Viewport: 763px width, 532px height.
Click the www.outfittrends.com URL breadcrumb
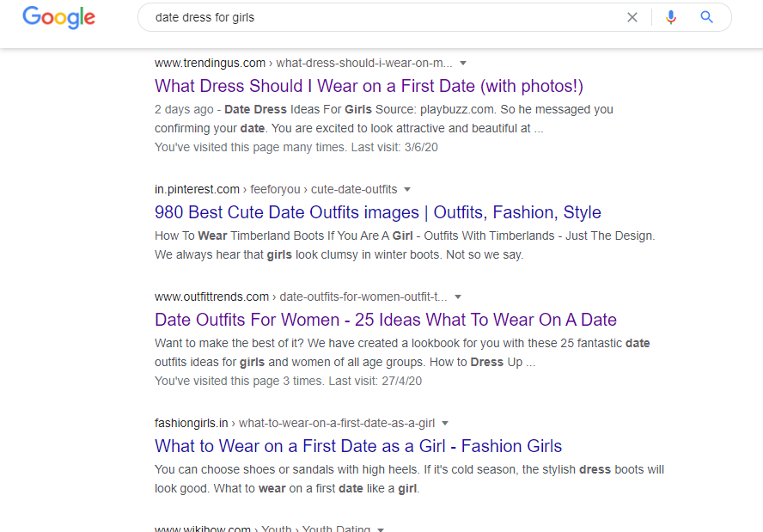coord(301,297)
